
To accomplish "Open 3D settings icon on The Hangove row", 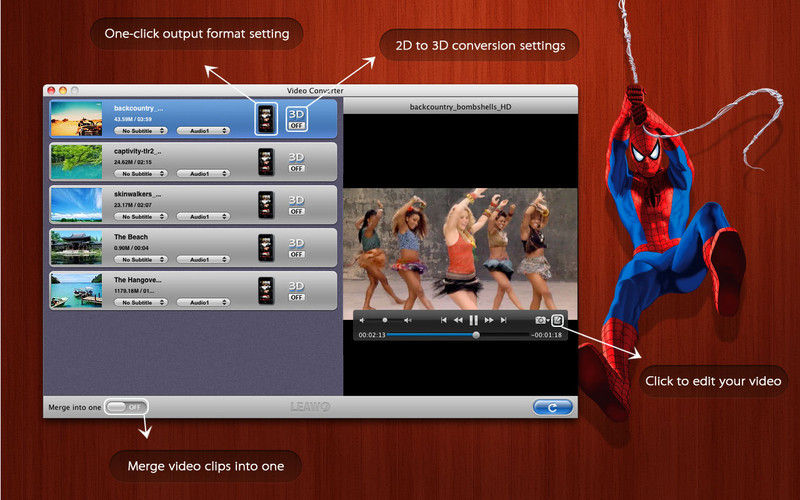I will pyautogui.click(x=296, y=286).
